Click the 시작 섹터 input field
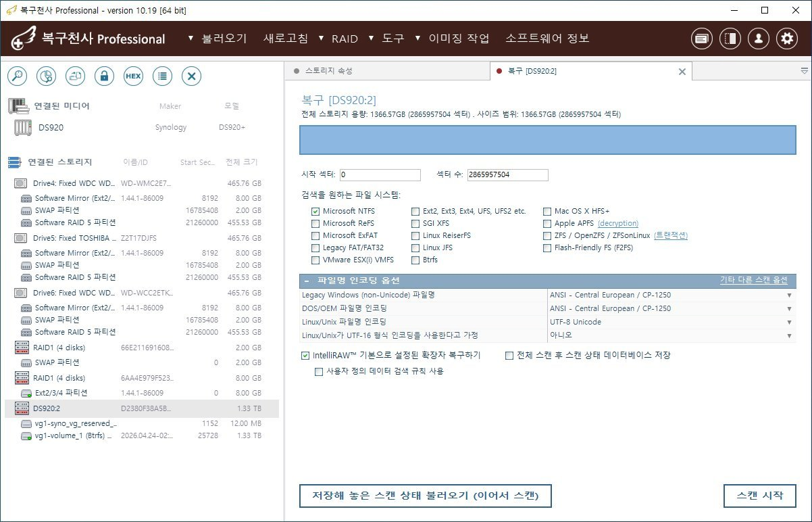The height and width of the screenshot is (522, 812). (380, 175)
